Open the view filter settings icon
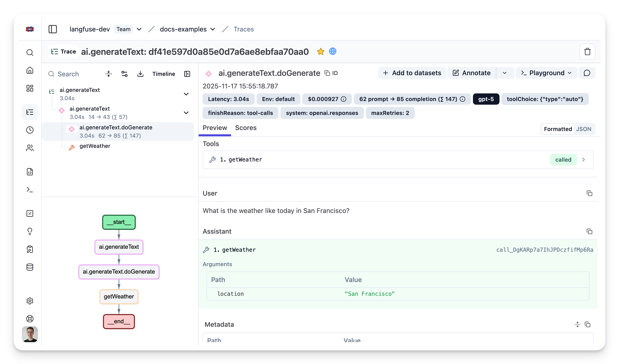Screen dimensions: 619x364 (x=124, y=74)
